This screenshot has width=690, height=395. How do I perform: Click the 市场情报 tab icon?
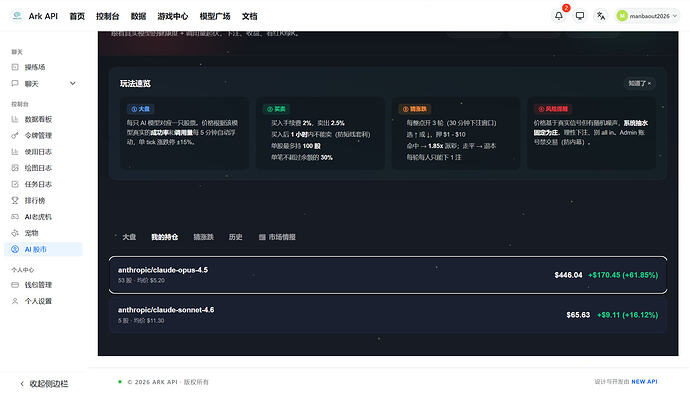[x=262, y=237]
